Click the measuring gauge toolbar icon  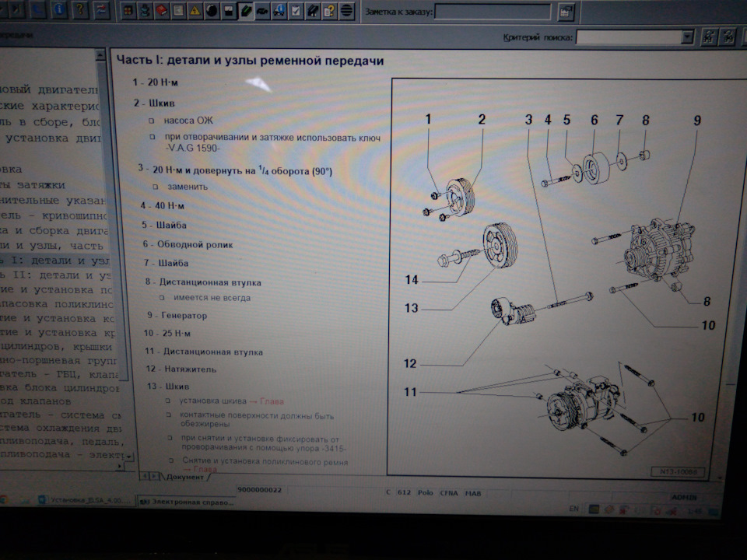(229, 11)
